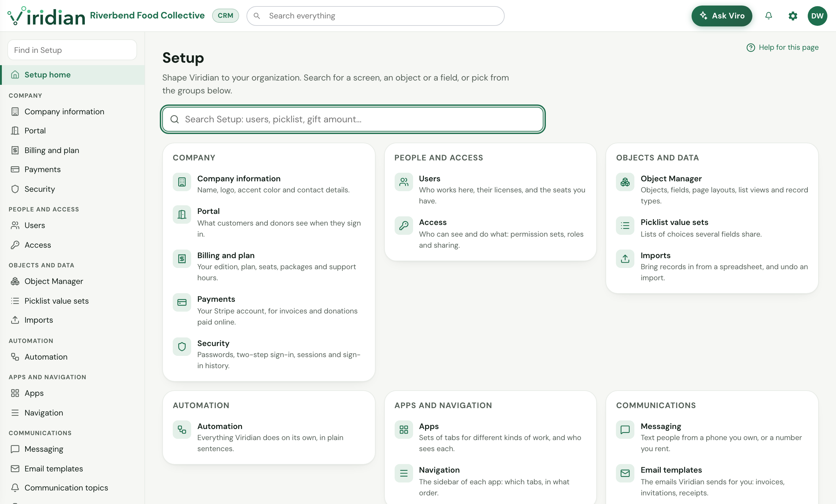The image size is (836, 504).
Task: Click the Navigation card lines icon
Action: pos(404,473)
